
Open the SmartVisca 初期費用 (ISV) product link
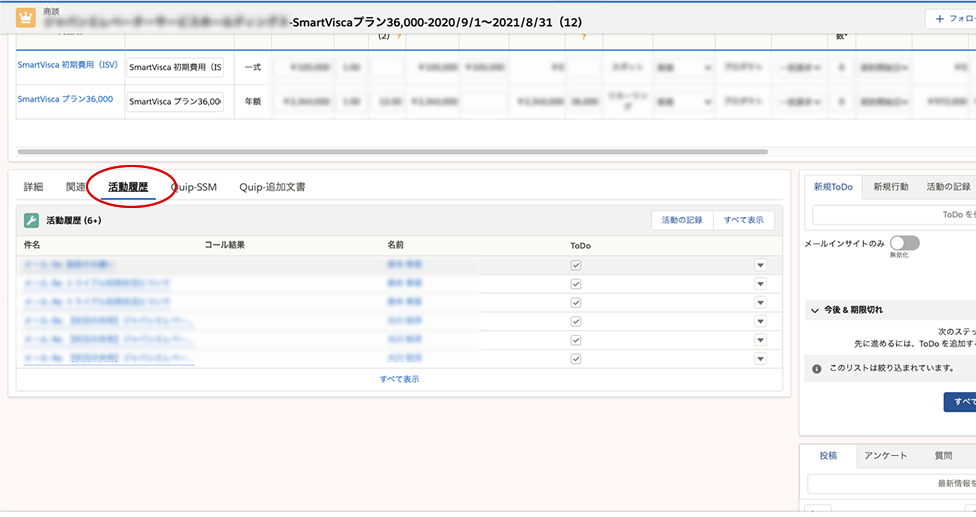pos(67,65)
